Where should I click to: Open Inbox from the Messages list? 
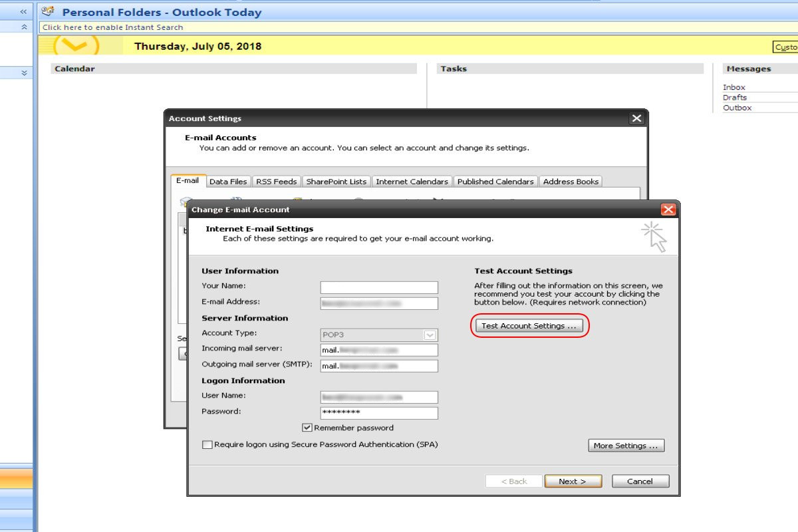tap(734, 87)
